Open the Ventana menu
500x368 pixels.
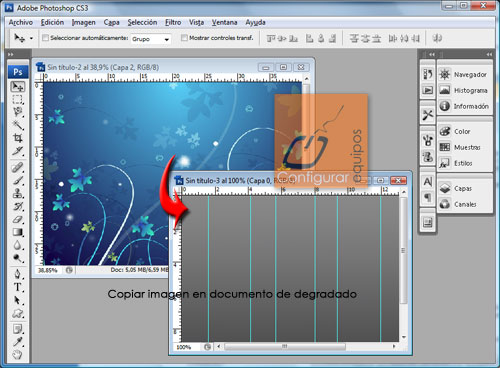(225, 22)
